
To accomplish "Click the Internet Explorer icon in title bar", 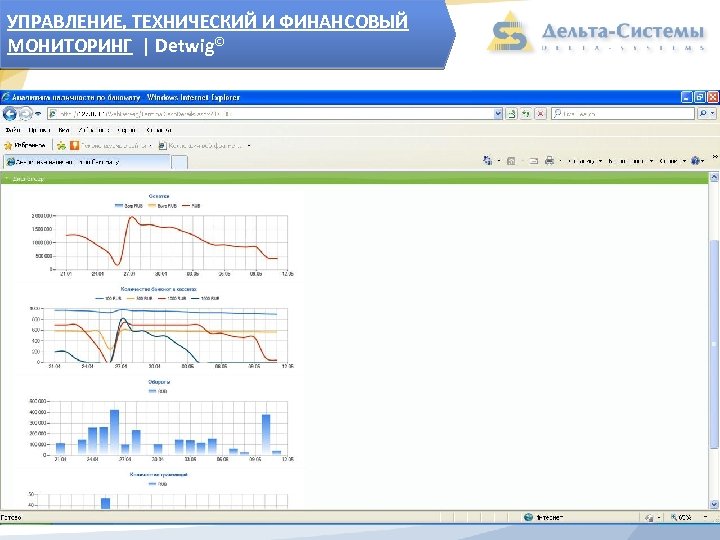I will pos(6,97).
